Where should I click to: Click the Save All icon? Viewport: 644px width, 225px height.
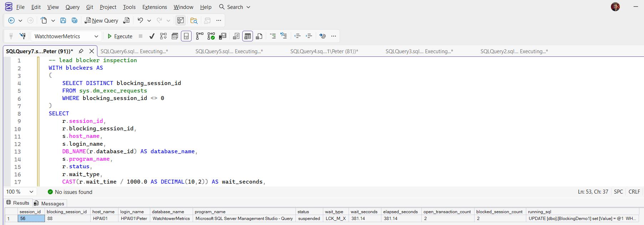tap(75, 20)
